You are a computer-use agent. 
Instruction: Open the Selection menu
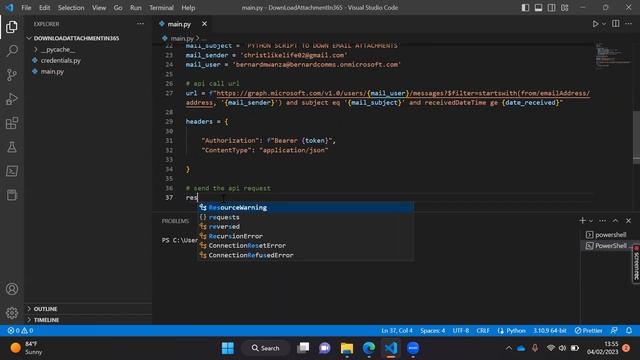[x=71, y=7]
